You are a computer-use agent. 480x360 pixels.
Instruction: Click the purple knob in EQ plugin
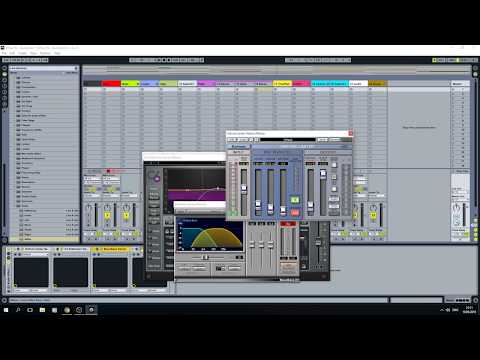point(157,179)
